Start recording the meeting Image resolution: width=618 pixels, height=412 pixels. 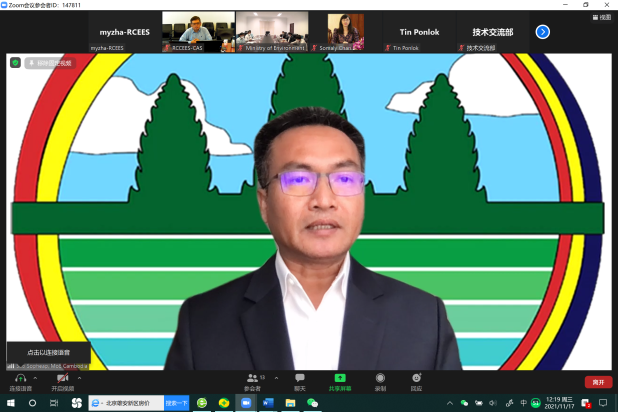[380, 381]
